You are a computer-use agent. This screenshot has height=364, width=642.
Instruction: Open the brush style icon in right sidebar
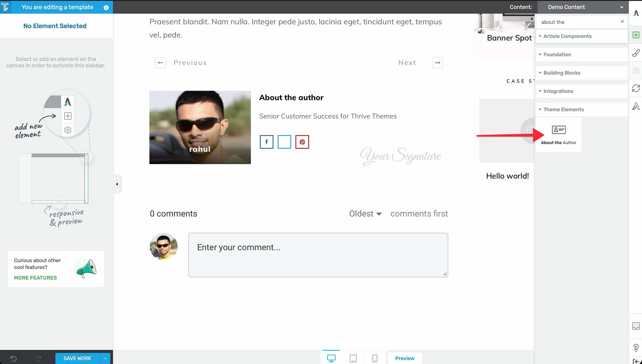636,53
